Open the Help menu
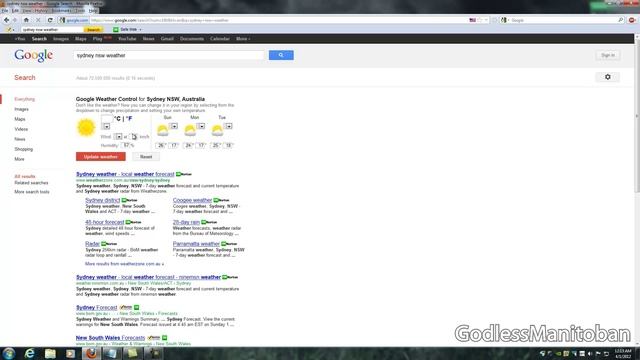Screen dimensions: 640x360 (x=93, y=10)
